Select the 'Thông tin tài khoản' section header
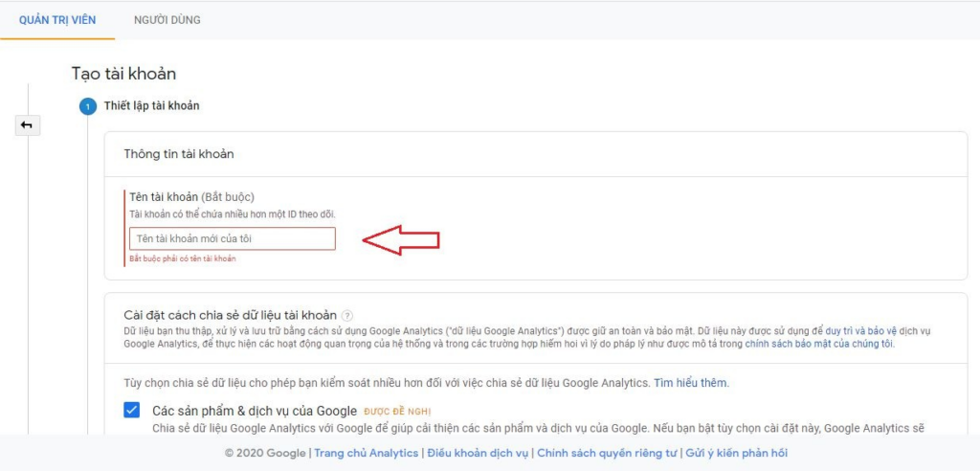The image size is (980, 471). click(x=179, y=153)
